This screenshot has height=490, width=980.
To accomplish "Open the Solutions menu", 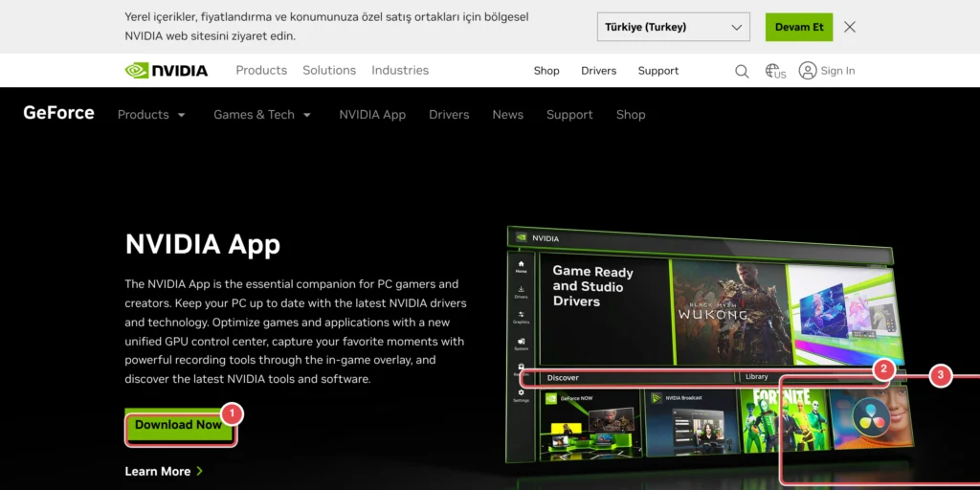I will 329,71.
